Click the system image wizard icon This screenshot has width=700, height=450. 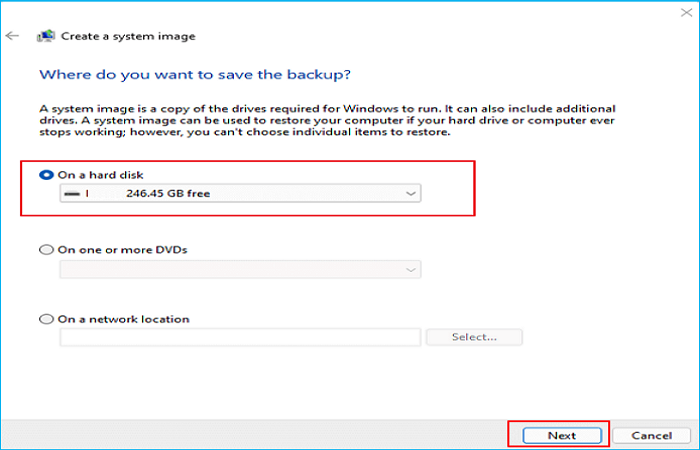[x=45, y=36]
